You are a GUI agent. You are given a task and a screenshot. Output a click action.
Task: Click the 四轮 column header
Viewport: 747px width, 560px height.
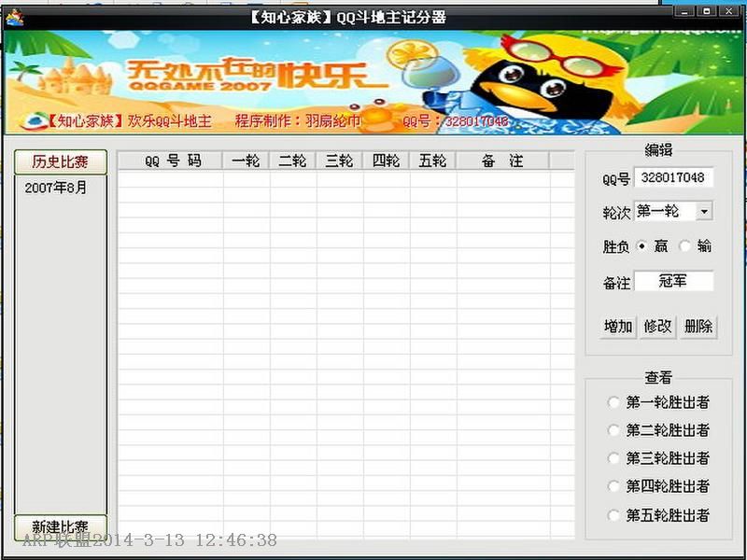[386, 161]
